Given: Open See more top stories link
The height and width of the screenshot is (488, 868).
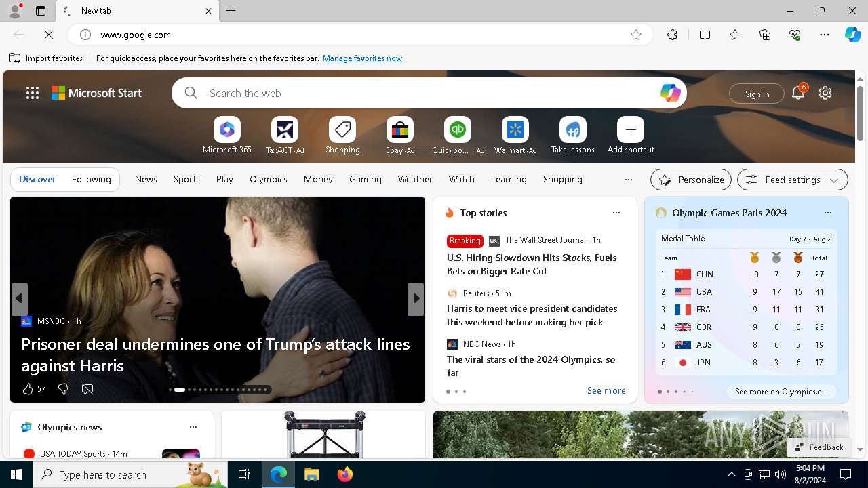Looking at the screenshot, I should (606, 390).
